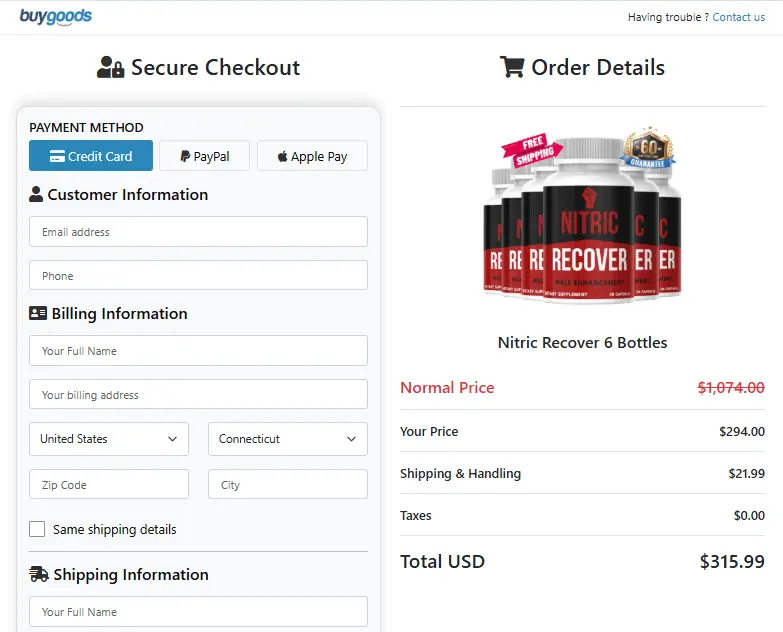Click the Nitric Recover bottles product image
This screenshot has height=632, width=783.
(582, 216)
